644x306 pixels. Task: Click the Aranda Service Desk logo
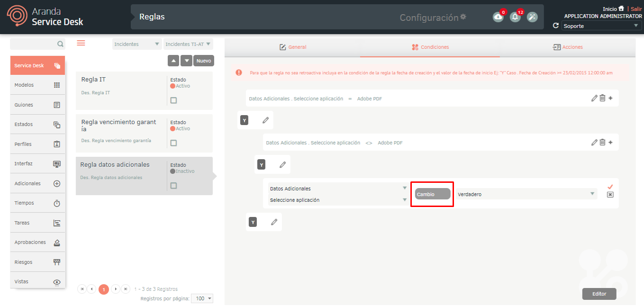(45, 17)
